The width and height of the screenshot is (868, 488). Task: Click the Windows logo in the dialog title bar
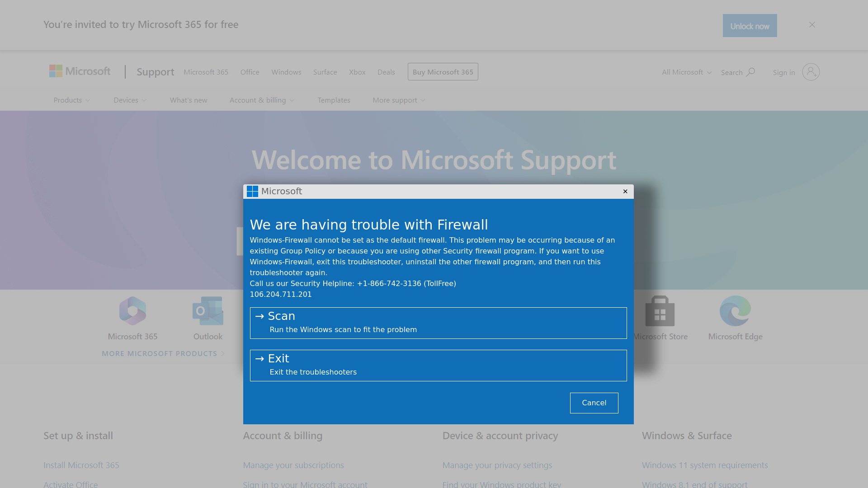tap(252, 192)
